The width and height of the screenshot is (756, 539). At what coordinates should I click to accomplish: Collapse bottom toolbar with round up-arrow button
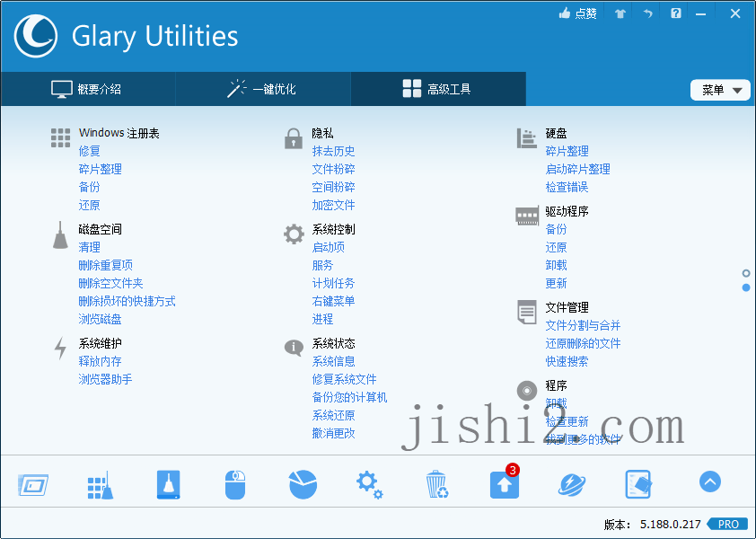pos(710,482)
